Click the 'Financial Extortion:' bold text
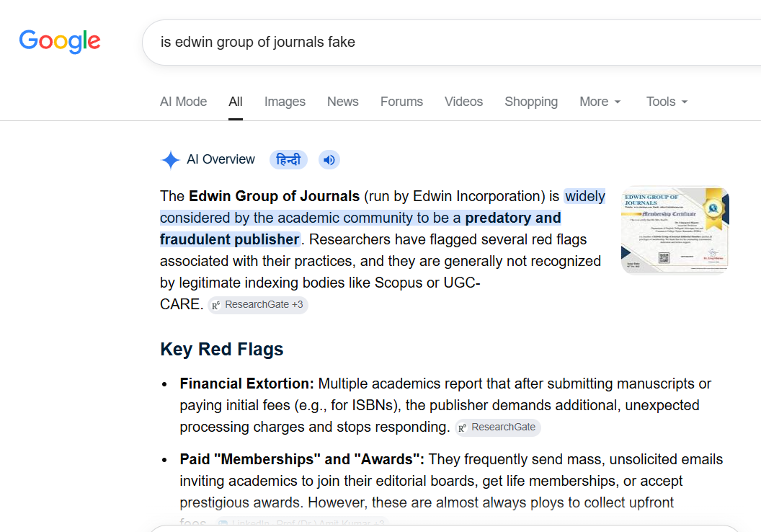The height and width of the screenshot is (532, 761). pos(246,384)
